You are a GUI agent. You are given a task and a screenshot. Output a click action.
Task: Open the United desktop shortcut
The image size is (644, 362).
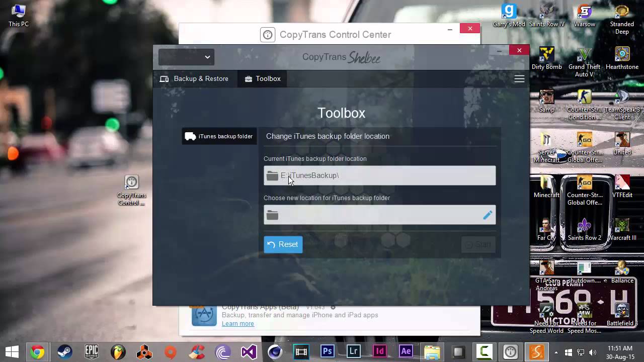(x=622, y=144)
